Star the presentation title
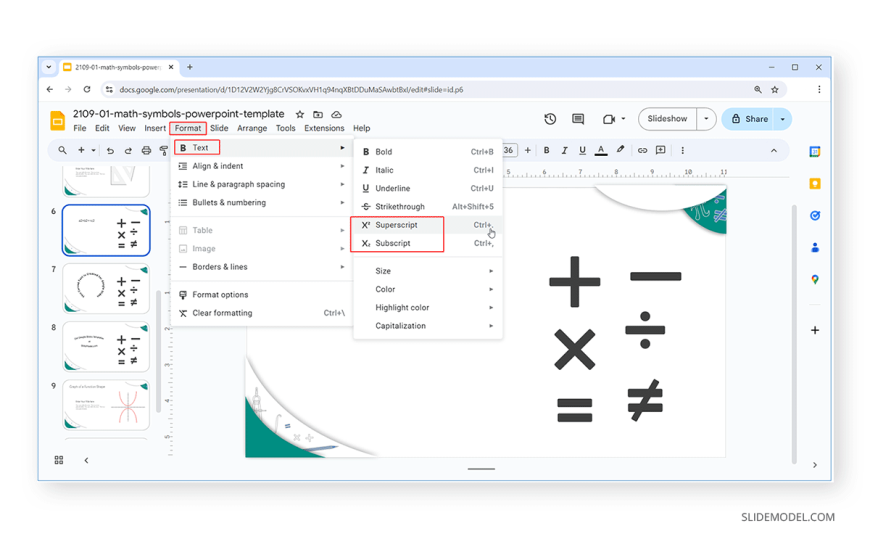The width and height of the screenshot is (870, 539). (300, 114)
